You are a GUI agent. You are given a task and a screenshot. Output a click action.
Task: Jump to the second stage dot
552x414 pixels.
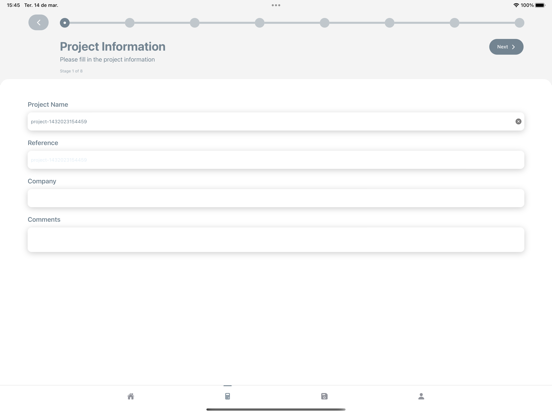[130, 23]
